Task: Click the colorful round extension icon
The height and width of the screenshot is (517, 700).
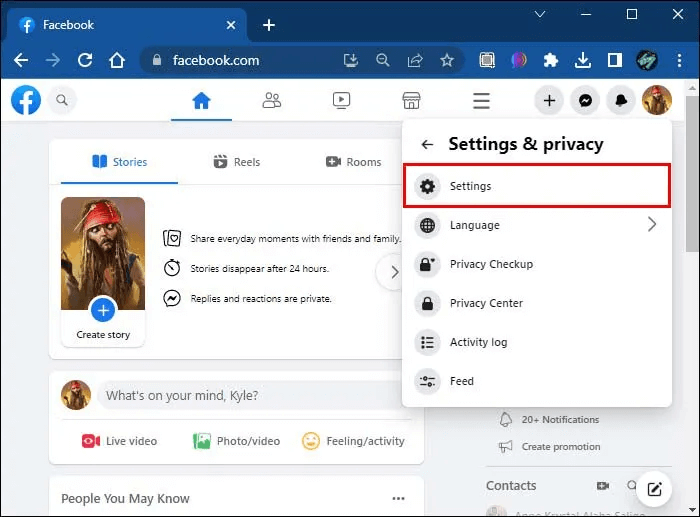Action: [519, 60]
